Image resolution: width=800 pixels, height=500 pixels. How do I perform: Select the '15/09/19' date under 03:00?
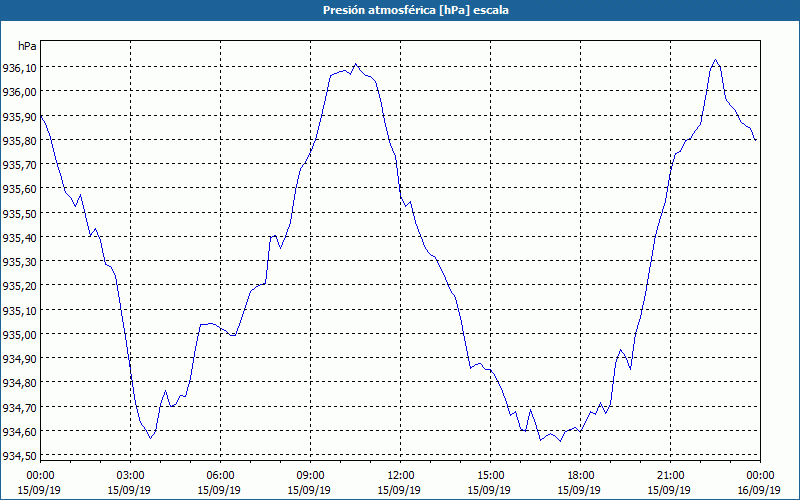tap(130, 490)
